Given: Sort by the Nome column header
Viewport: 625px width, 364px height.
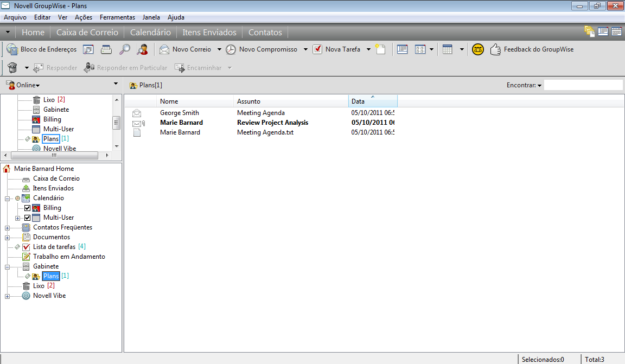Looking at the screenshot, I should click(x=195, y=101).
